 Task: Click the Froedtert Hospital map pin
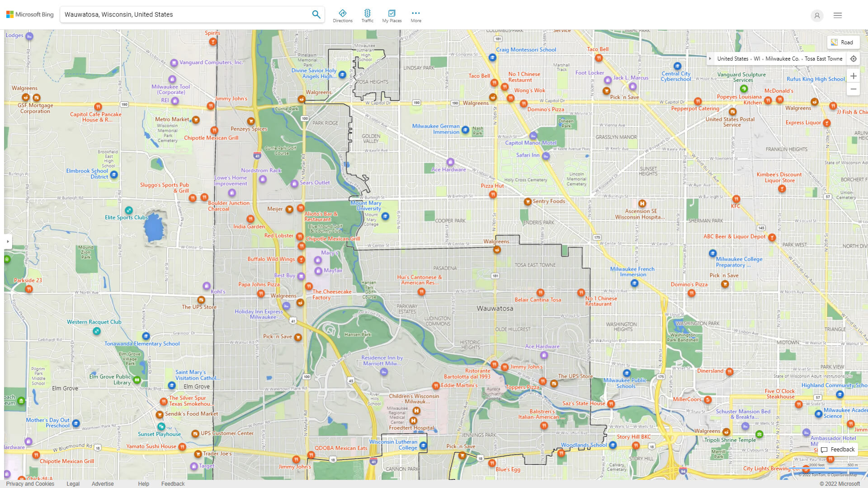click(413, 421)
